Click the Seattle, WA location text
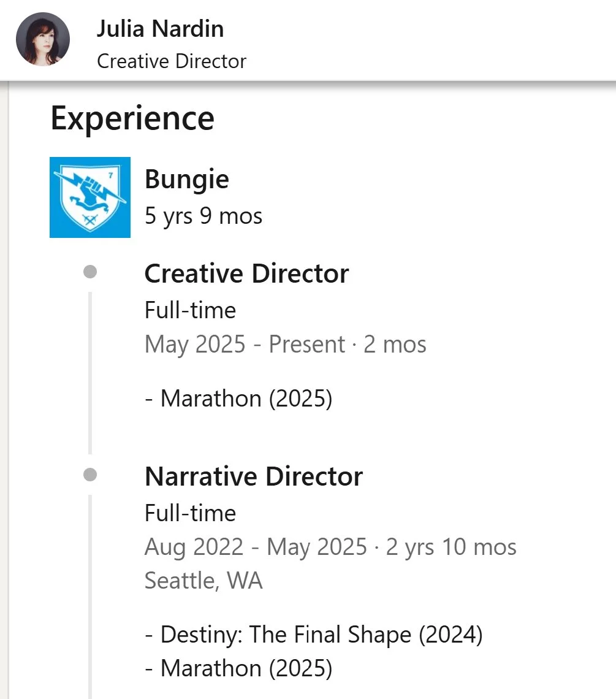The height and width of the screenshot is (699, 616). pyautogui.click(x=203, y=580)
